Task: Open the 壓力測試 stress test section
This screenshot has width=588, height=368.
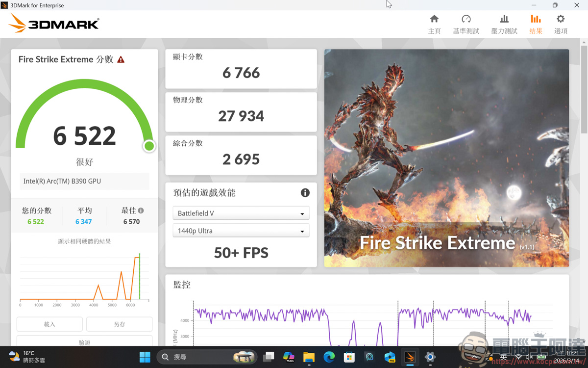Action: point(504,24)
